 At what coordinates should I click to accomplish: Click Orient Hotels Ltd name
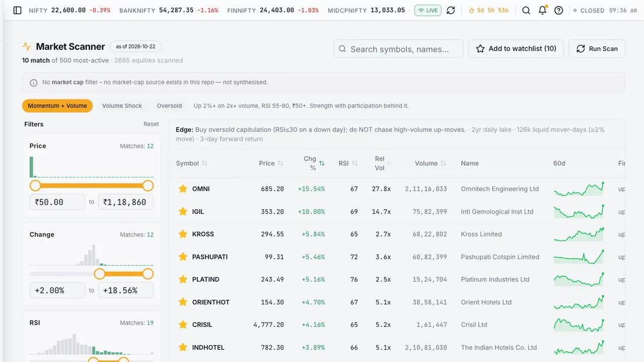(487, 302)
